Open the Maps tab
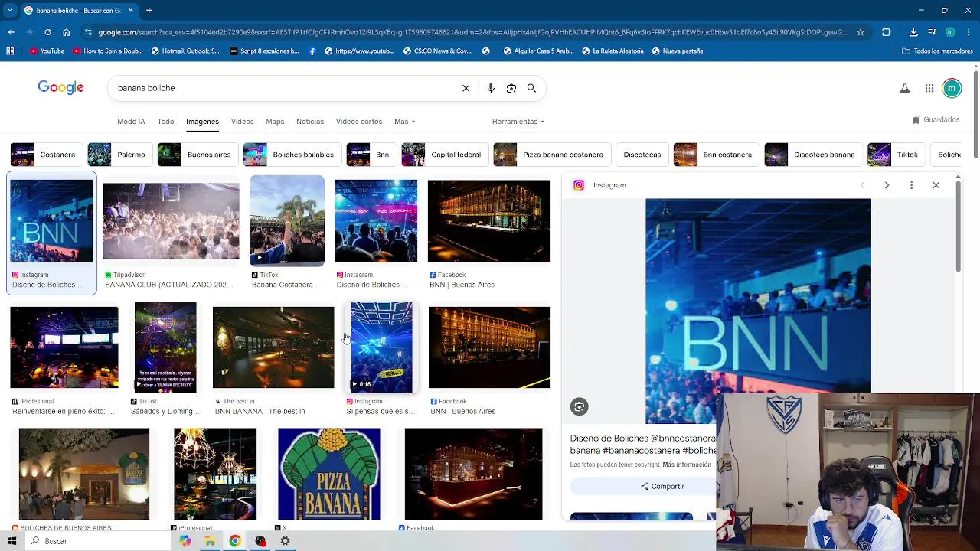This screenshot has width=980, height=551. 275,122
